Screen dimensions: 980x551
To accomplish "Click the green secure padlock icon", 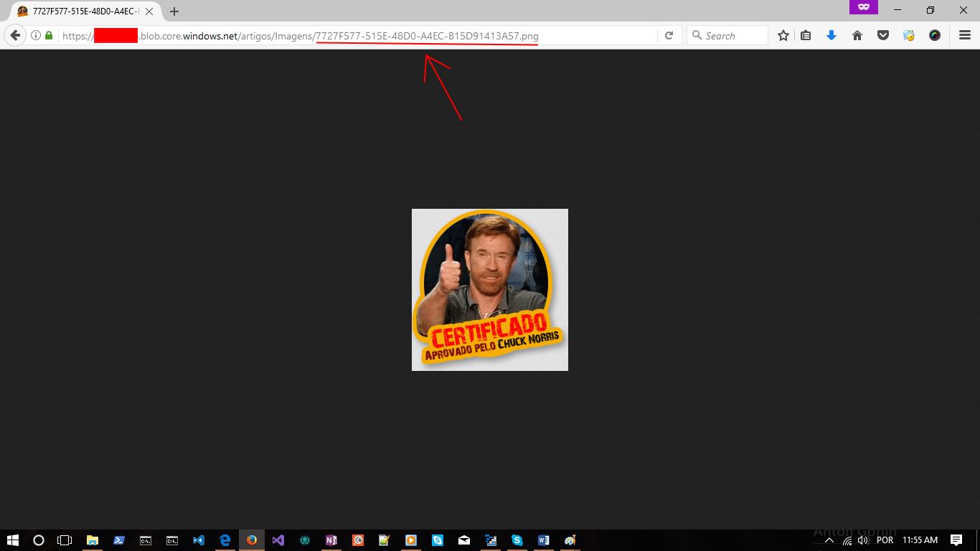I will pos(49,35).
